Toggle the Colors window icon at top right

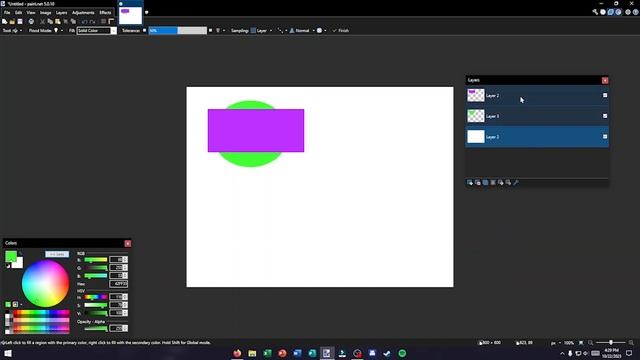click(618, 12)
